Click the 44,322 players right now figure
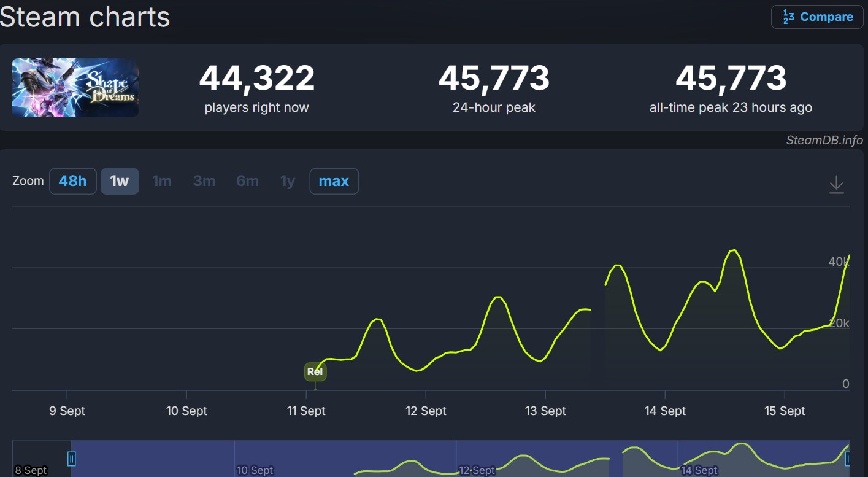The image size is (868, 477). [x=256, y=79]
